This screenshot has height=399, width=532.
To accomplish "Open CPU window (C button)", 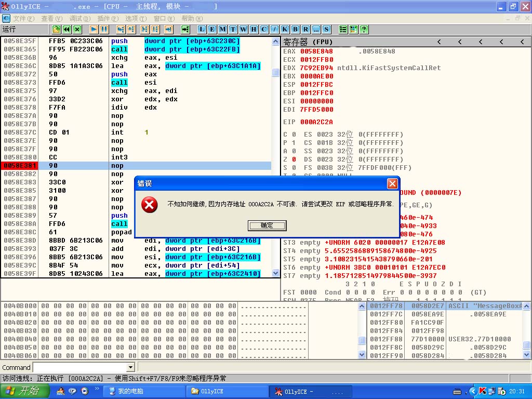I will click(x=264, y=30).
